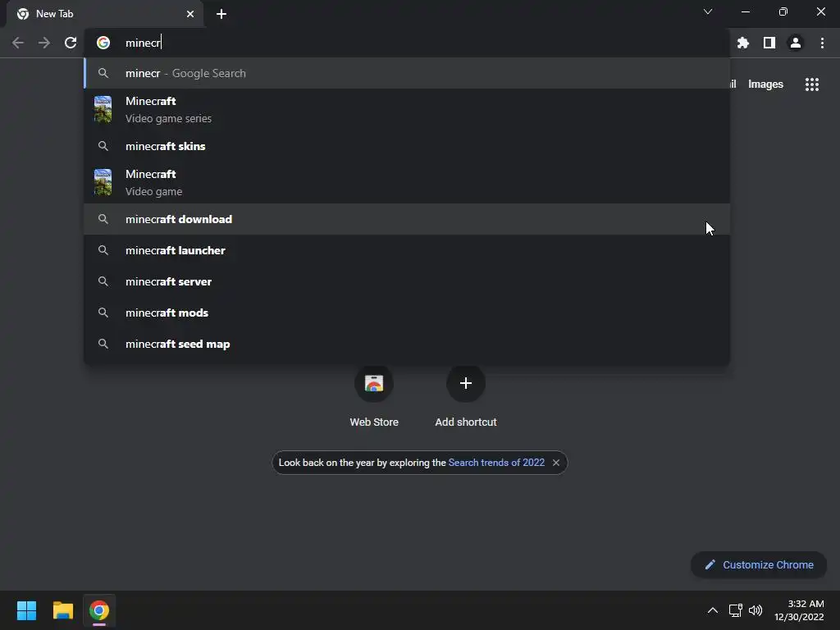Select 'minecraft download' suggestion
The image size is (840, 630).
coord(407,219)
